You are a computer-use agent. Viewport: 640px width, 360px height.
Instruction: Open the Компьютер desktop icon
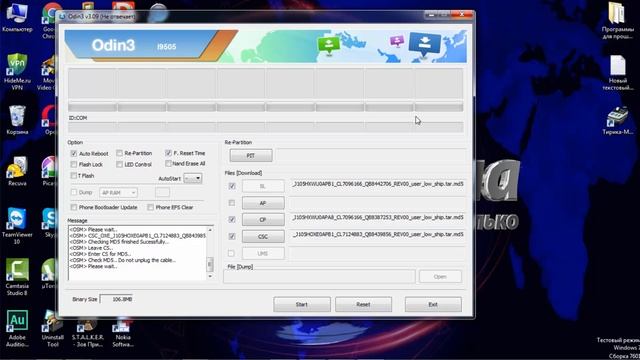tap(17, 17)
